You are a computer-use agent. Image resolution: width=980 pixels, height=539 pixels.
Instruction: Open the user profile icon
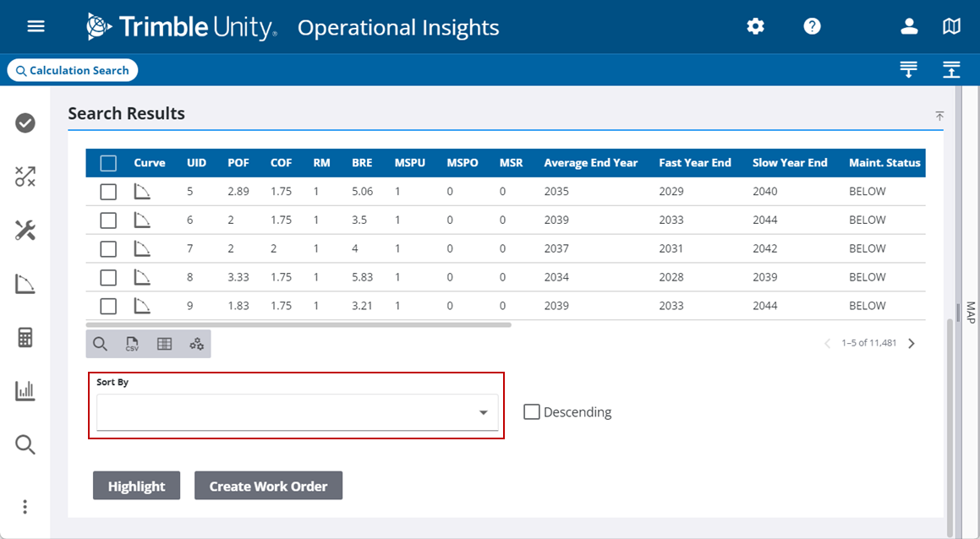point(909,26)
